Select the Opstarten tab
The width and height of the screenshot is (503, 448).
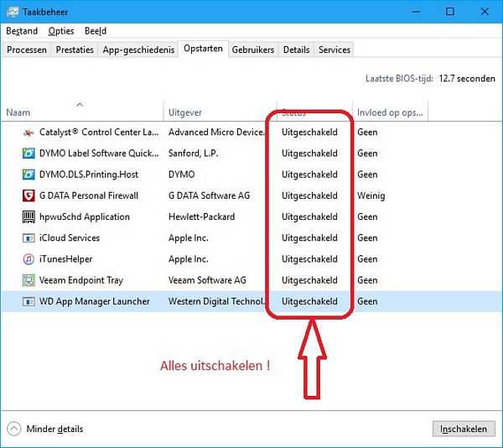pyautogui.click(x=203, y=49)
